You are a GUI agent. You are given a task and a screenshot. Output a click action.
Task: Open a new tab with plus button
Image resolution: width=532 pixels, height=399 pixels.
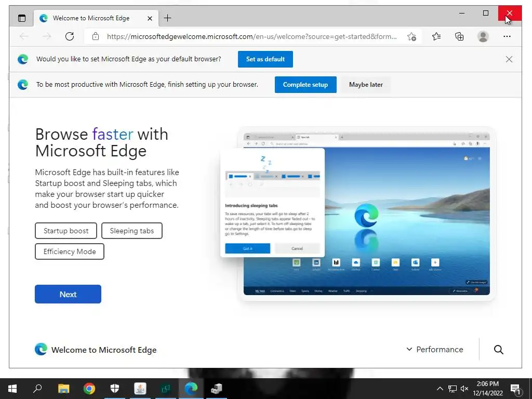click(167, 18)
